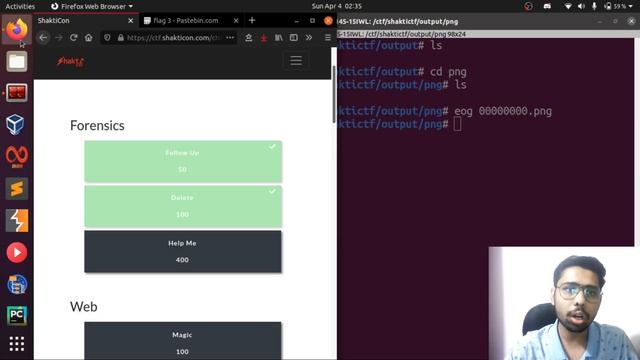Open the blue globe app in dock
640x360 pixels.
point(17,284)
